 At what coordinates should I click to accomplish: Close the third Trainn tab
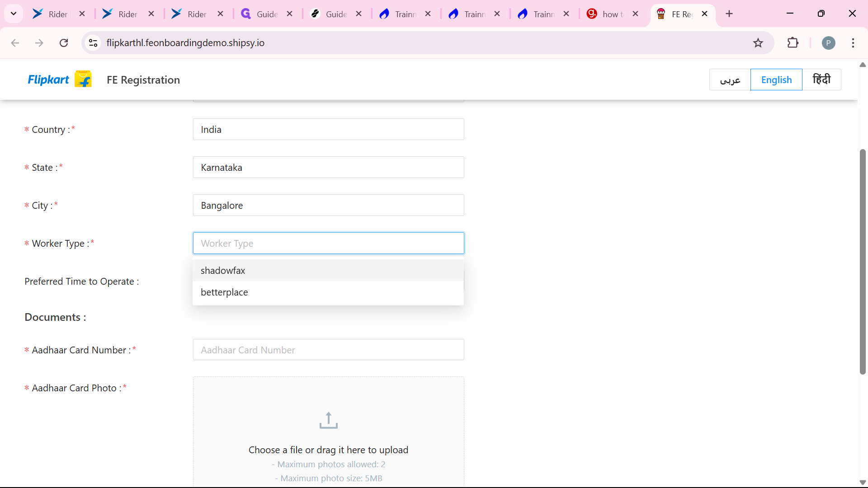pos(566,14)
